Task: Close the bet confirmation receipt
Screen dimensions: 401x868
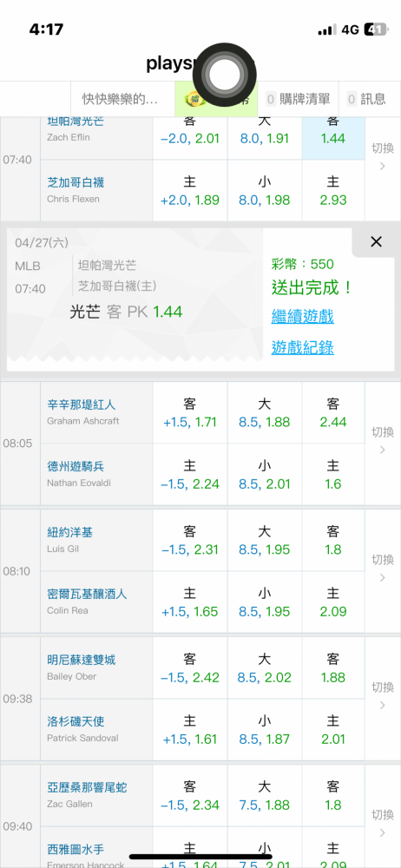Action: point(376,242)
